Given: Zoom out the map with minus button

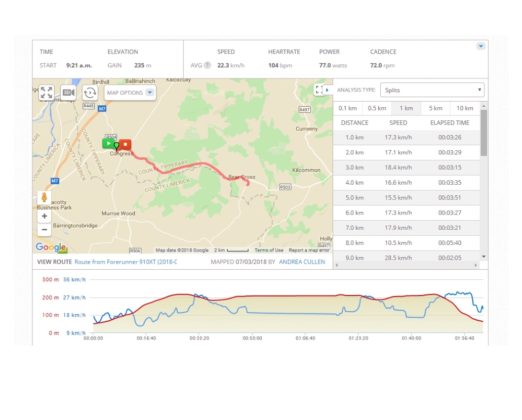Looking at the screenshot, I should point(45,230).
